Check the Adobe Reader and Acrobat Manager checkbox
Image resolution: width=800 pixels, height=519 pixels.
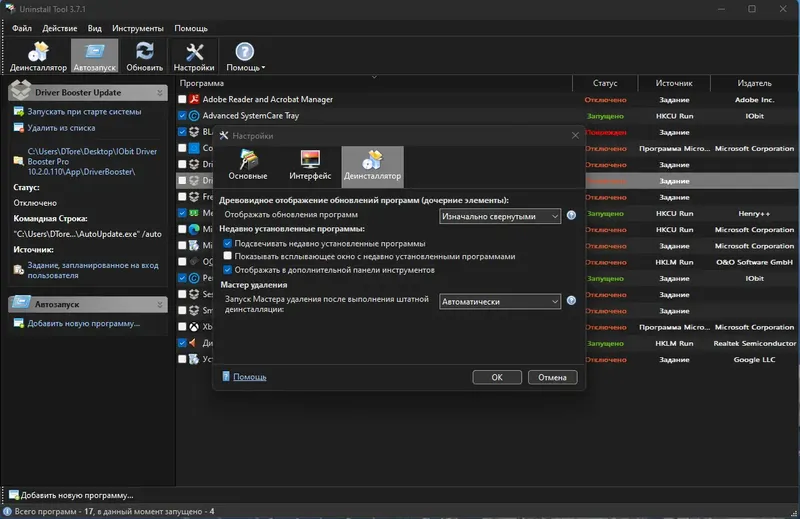[182, 100]
